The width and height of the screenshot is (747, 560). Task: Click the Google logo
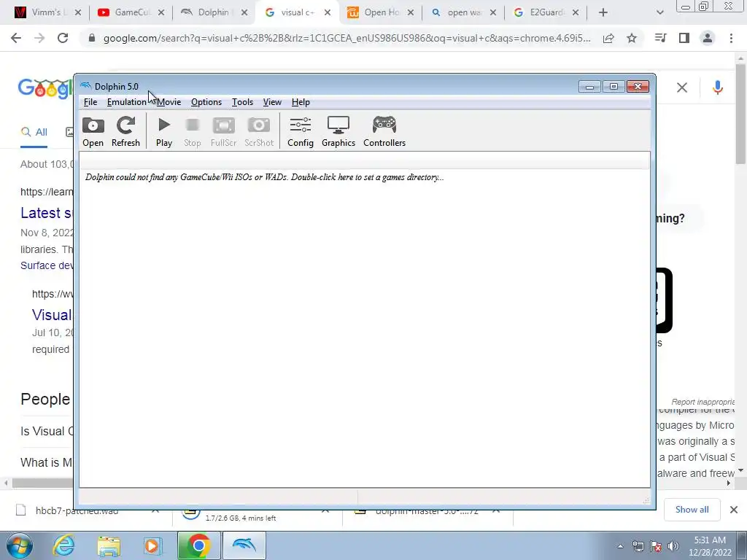(46, 88)
